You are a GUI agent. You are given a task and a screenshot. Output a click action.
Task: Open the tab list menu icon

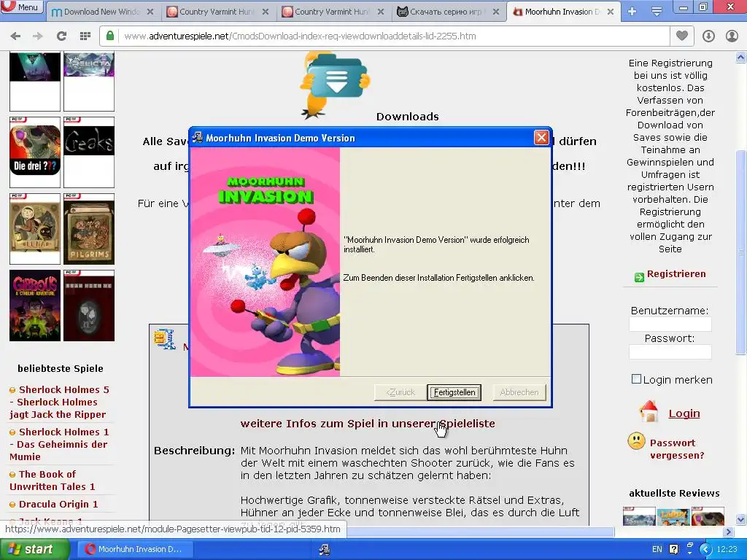[657, 12]
